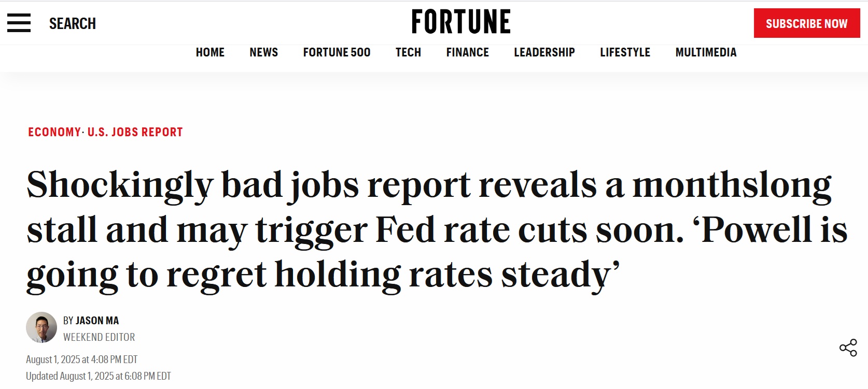
Task: Go to the Home menu item
Action: 210,52
